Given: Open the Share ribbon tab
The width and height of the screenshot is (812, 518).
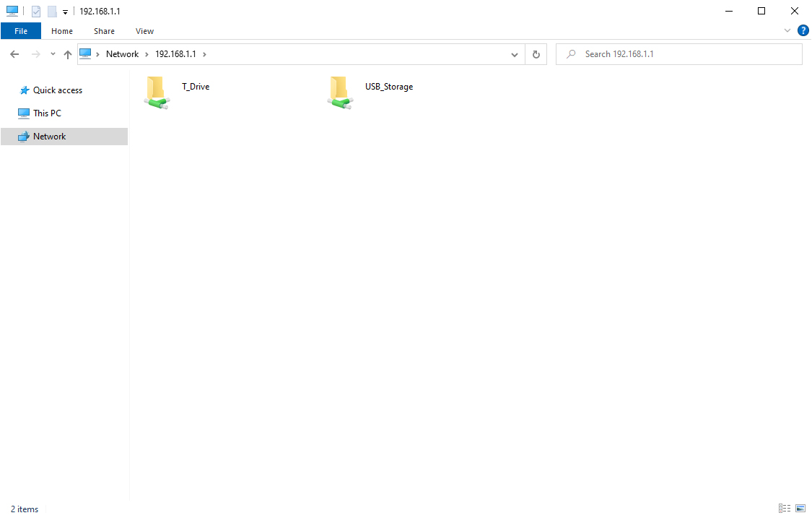Looking at the screenshot, I should [x=104, y=31].
